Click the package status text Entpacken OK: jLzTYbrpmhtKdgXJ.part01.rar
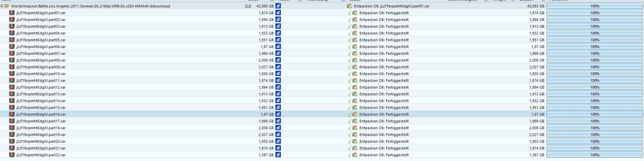This screenshot has height=161, width=644. click(x=392, y=6)
